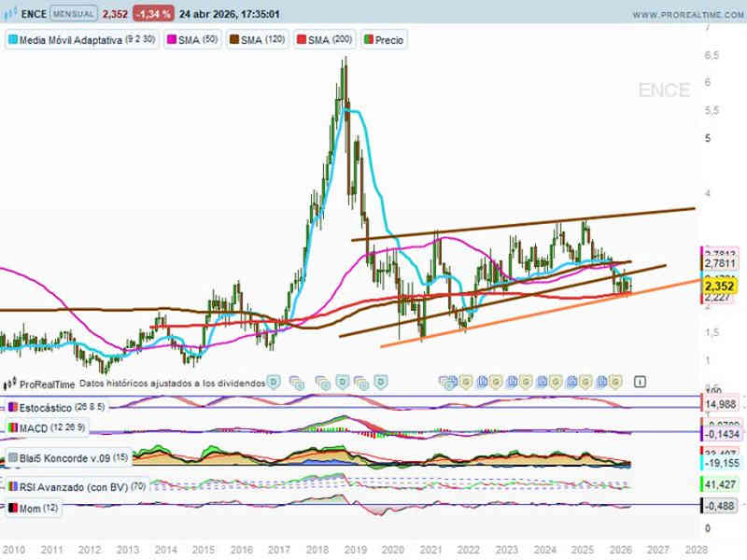Image resolution: width=747 pixels, height=560 pixels.
Task: Open the SMA (50) indicator settings
Action: (x=192, y=41)
